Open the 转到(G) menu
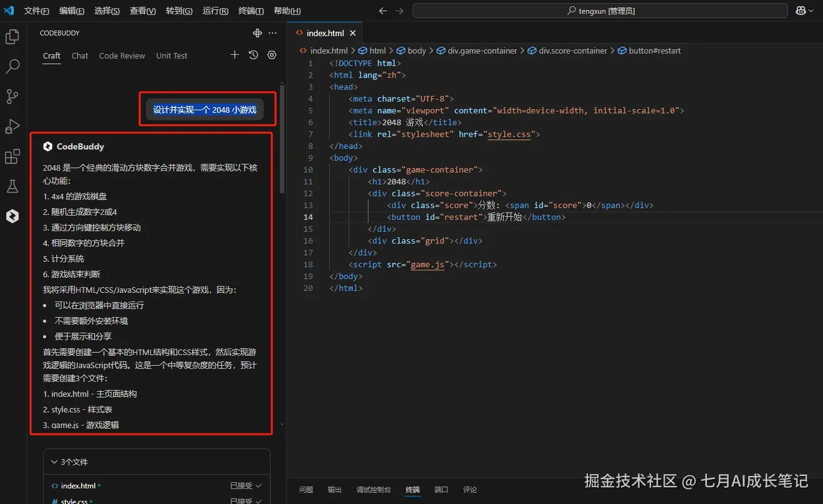Image resolution: width=823 pixels, height=504 pixels. [179, 11]
